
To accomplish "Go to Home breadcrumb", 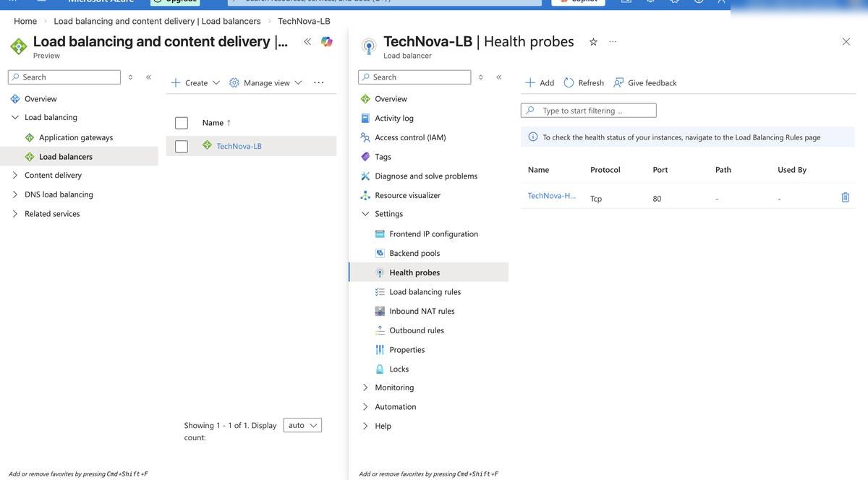I will click(x=25, y=21).
